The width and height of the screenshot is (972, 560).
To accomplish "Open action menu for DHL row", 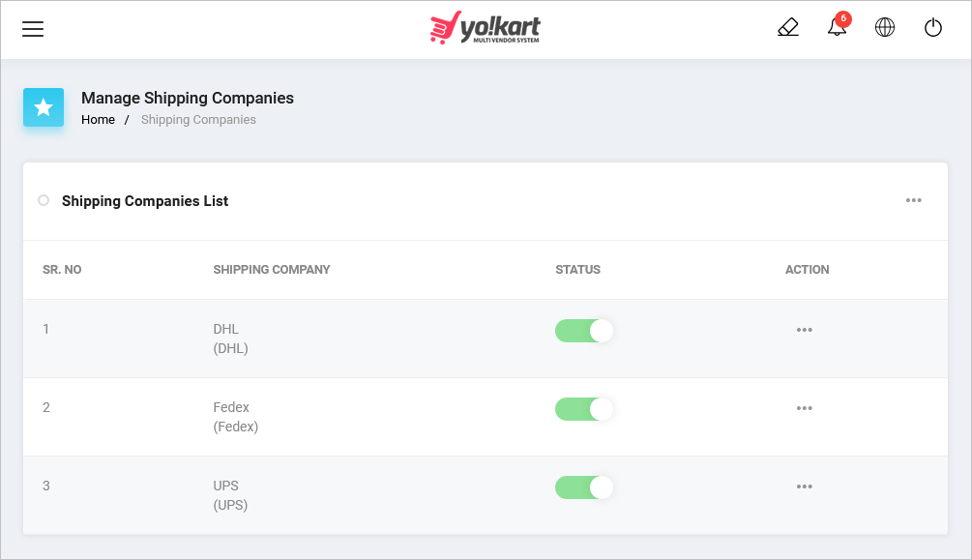I will 804,330.
